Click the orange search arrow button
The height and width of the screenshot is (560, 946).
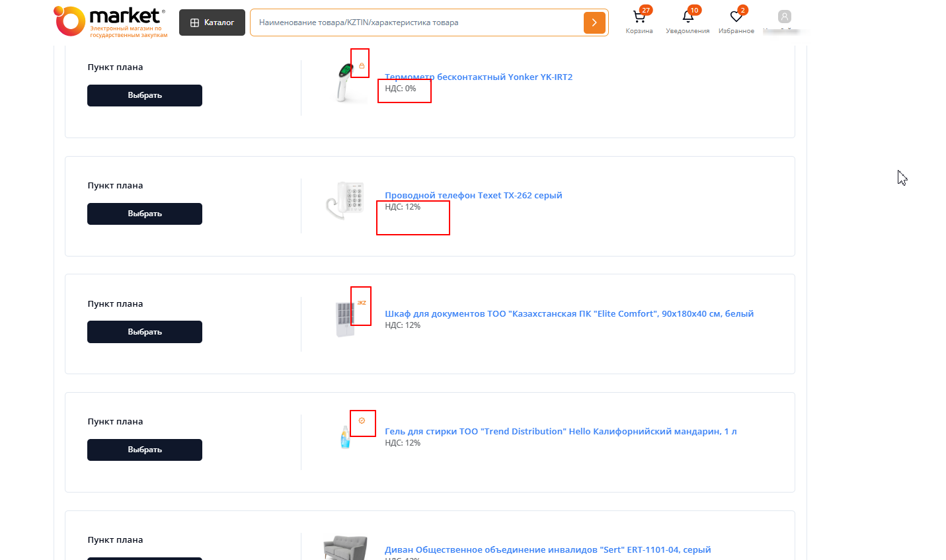coord(594,22)
